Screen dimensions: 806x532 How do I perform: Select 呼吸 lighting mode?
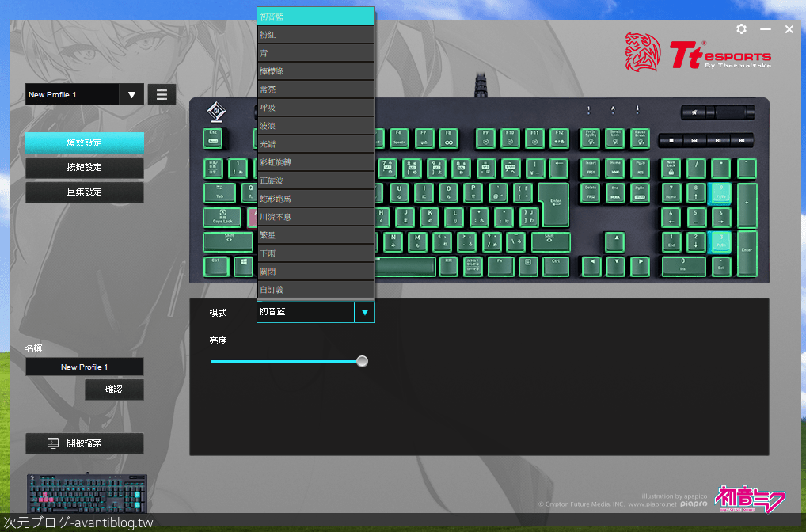coord(316,108)
